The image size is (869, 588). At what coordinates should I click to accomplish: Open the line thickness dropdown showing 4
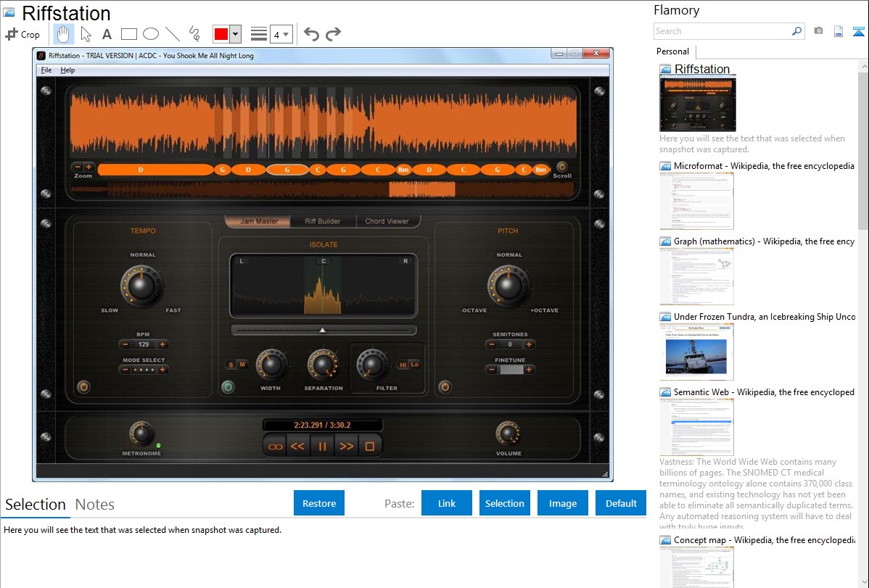(281, 34)
